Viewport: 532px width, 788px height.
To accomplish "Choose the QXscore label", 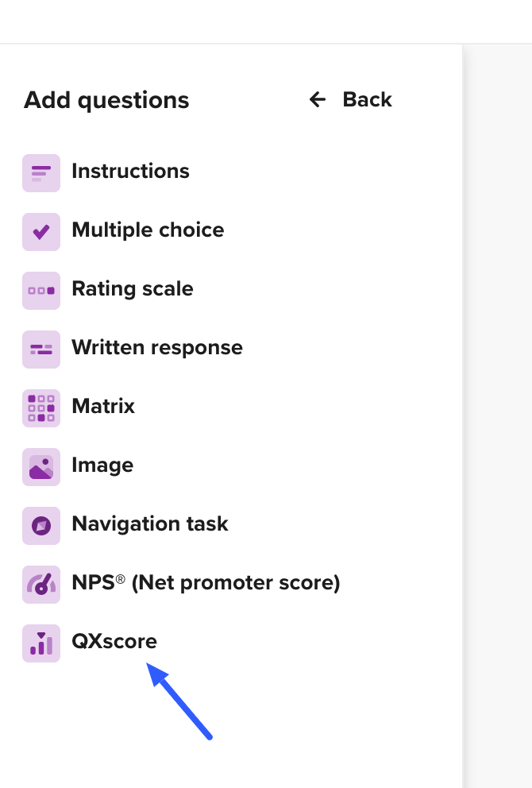I will point(114,641).
